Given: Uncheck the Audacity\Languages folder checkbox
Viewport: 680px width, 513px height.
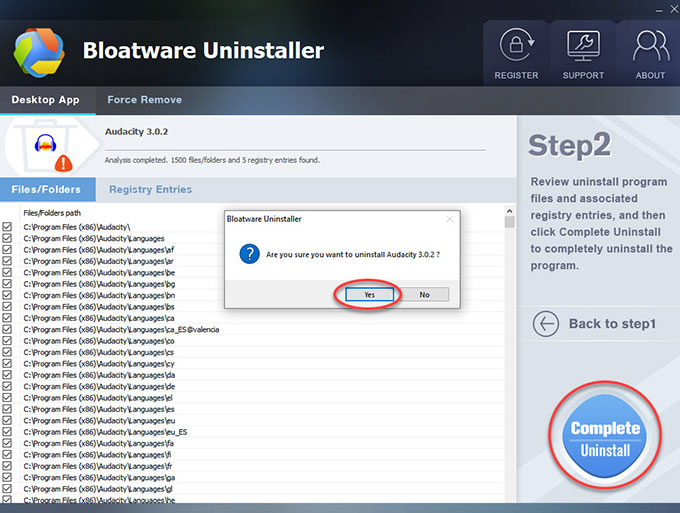Looking at the screenshot, I should click(x=7, y=238).
